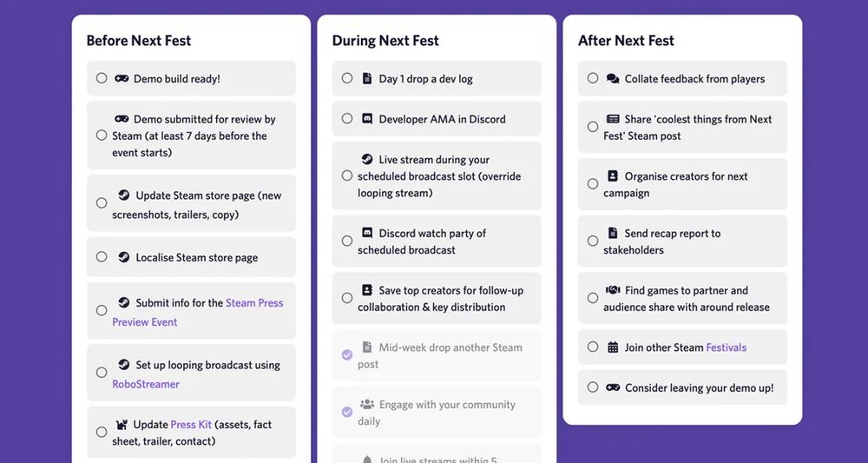Click document icon next to Day 1 drop a dev log

point(367,78)
